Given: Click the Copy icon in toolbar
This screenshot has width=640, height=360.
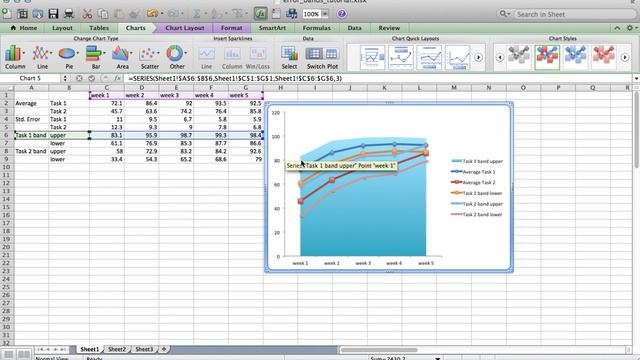Looking at the screenshot, I should tap(103, 14).
